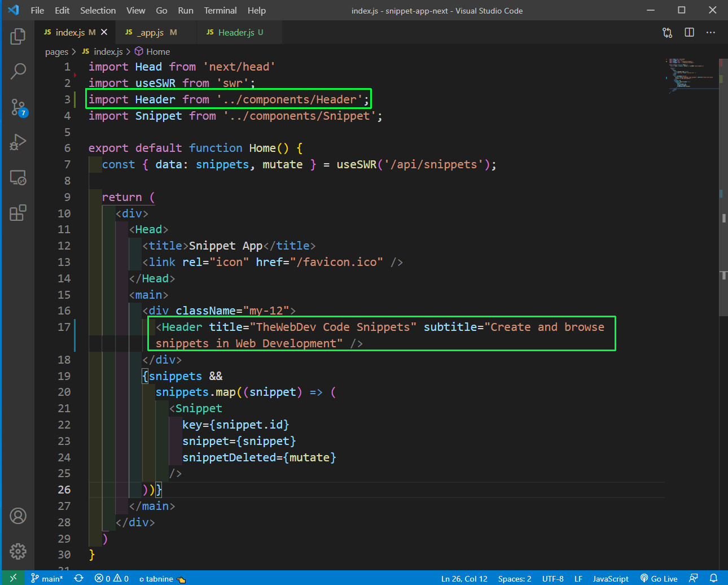Click the 'my-12' className value

[269, 311]
